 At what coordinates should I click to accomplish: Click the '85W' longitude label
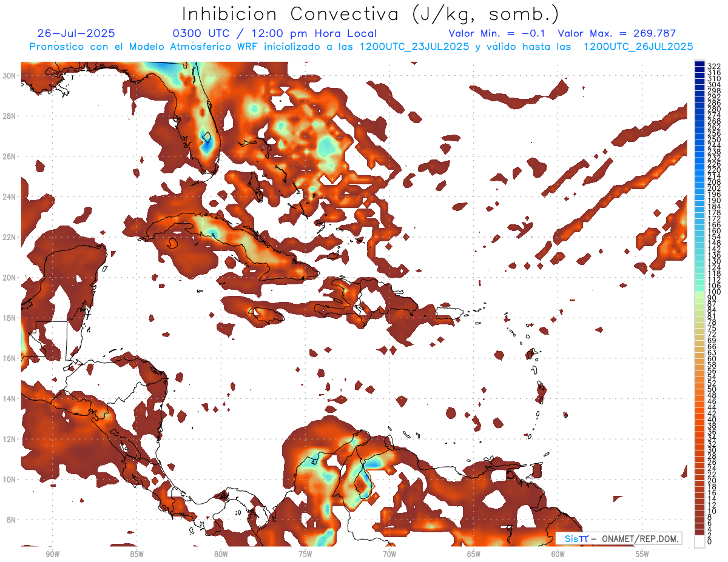coord(136,554)
